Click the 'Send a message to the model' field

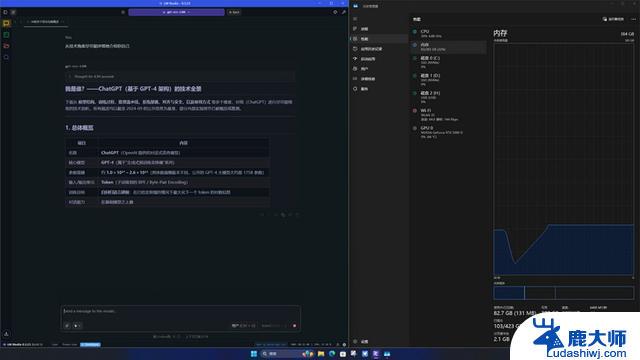pos(181,311)
